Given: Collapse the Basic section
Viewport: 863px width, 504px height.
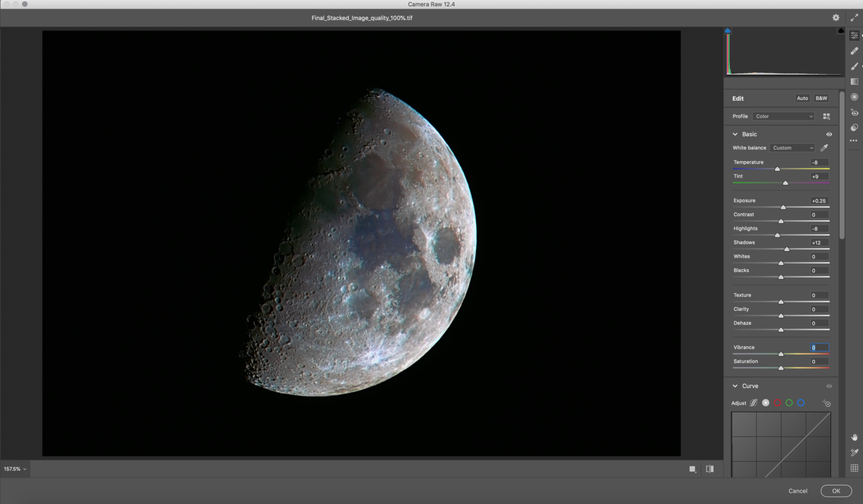Looking at the screenshot, I should click(x=735, y=134).
